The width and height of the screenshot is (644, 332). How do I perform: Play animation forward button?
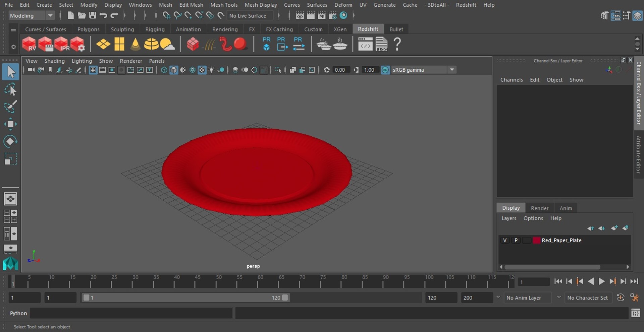pyautogui.click(x=601, y=281)
